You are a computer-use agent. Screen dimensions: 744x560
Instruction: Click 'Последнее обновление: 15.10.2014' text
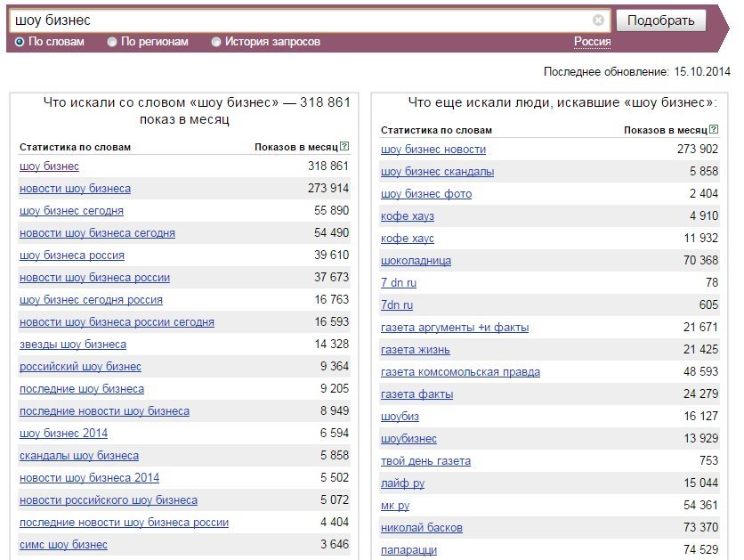click(637, 71)
